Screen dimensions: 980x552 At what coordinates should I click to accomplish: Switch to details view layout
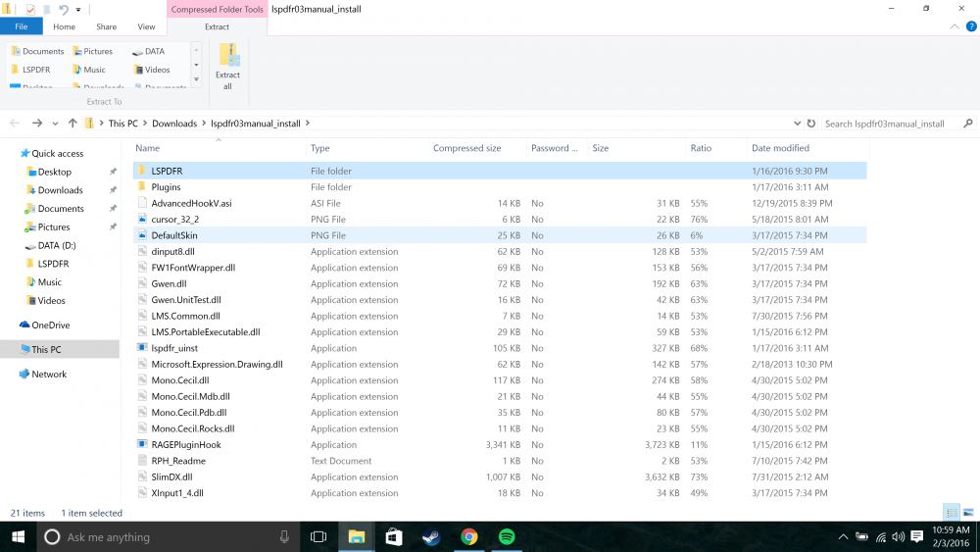pos(952,513)
